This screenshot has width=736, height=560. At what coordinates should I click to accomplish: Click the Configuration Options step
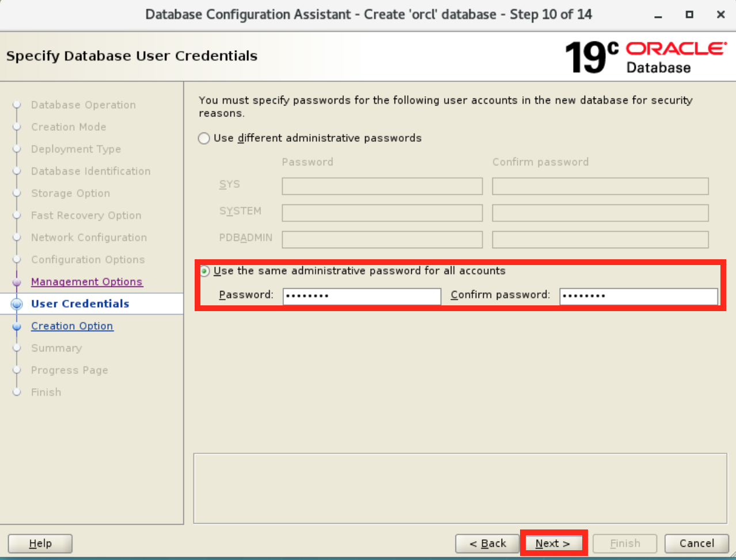click(x=88, y=260)
